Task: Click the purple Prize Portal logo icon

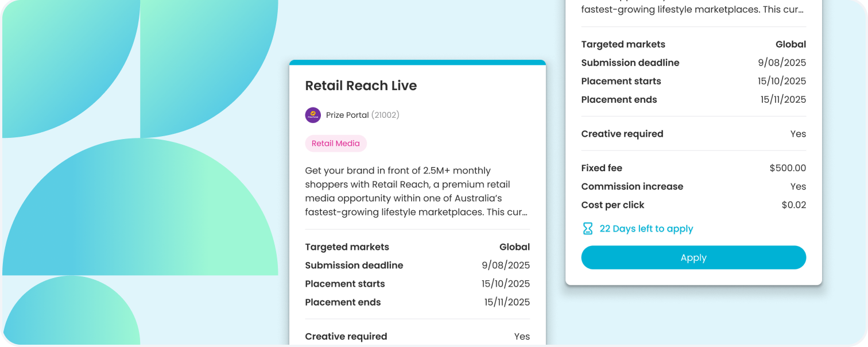Action: tap(313, 115)
